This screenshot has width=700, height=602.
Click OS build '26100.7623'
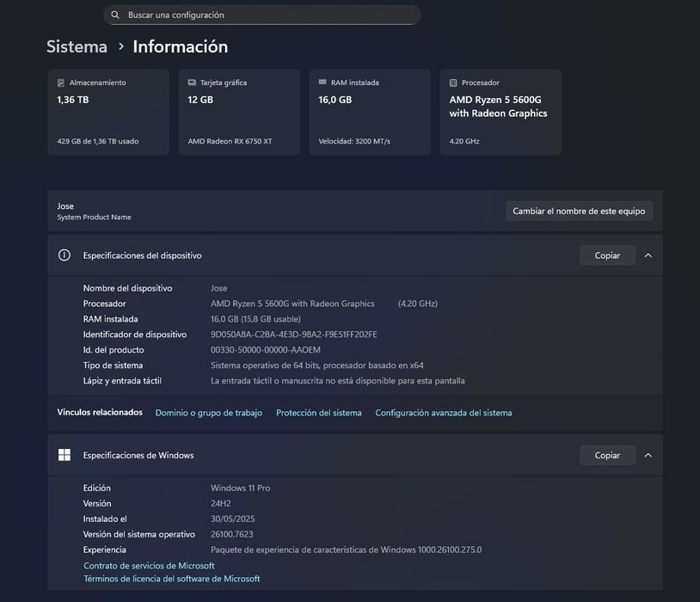231,534
